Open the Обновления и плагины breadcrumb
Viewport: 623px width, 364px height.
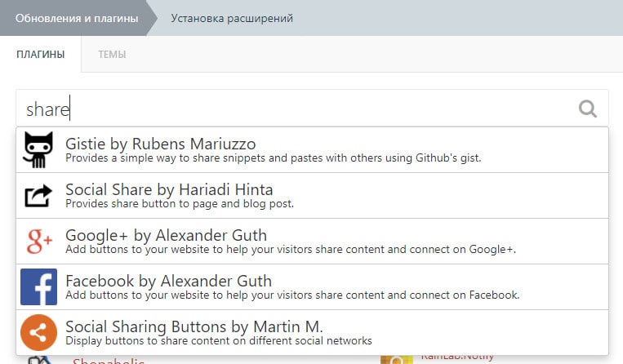77,18
